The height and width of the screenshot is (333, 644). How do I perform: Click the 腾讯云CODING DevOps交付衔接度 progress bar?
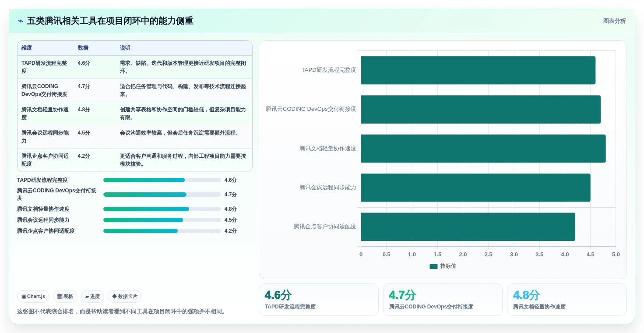tap(162, 195)
